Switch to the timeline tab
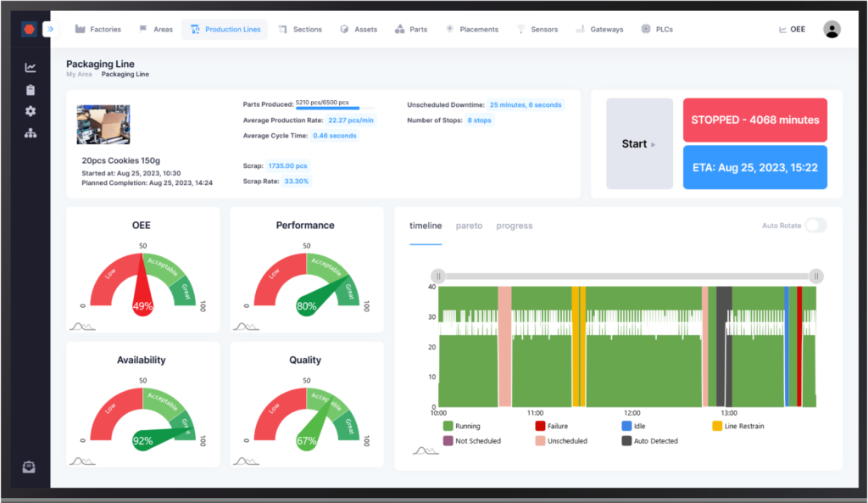The image size is (868, 503). pyautogui.click(x=426, y=226)
